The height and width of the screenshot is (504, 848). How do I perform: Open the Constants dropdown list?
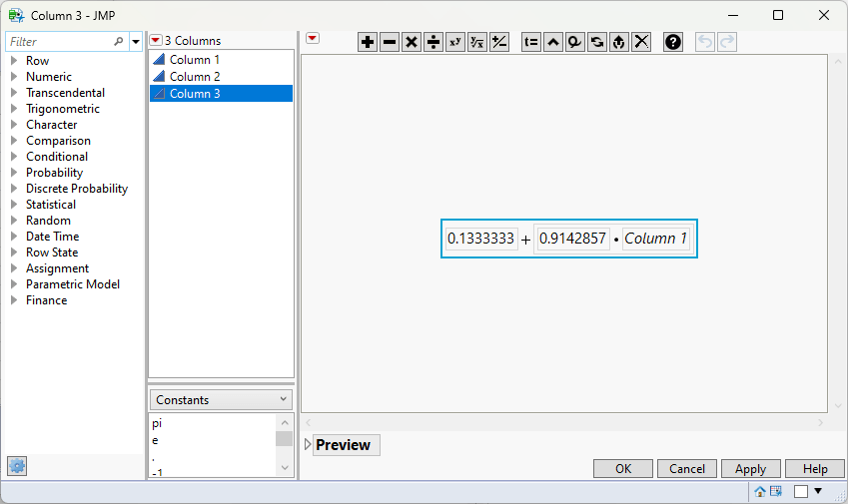point(221,400)
